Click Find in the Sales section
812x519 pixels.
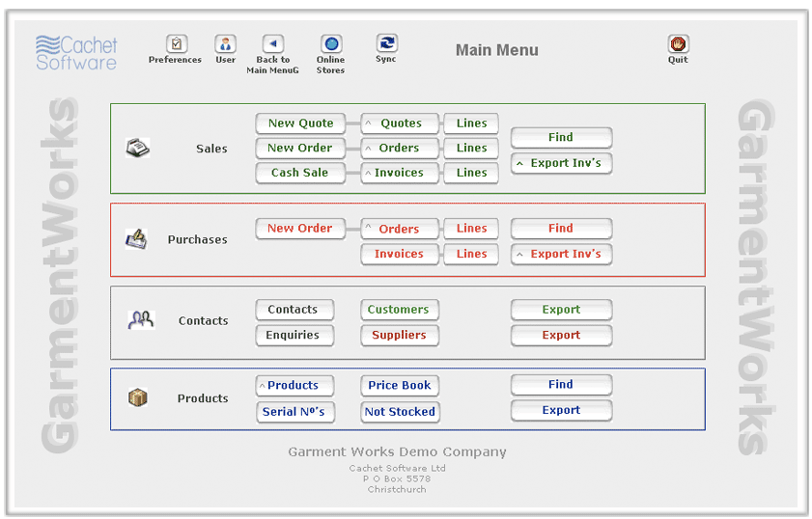point(561,138)
